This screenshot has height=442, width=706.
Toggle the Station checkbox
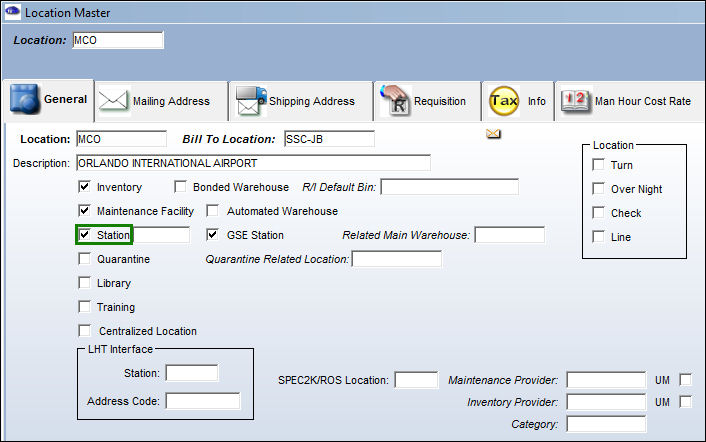(84, 235)
